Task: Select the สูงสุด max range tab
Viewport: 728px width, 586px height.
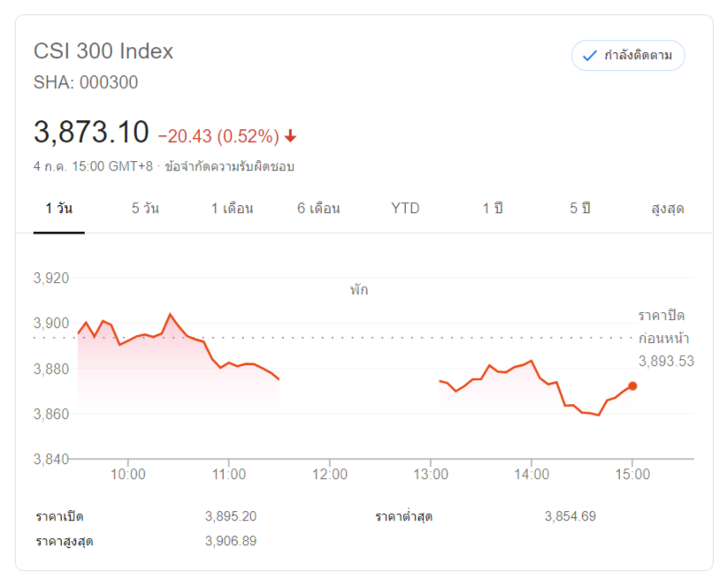Action: (x=667, y=209)
